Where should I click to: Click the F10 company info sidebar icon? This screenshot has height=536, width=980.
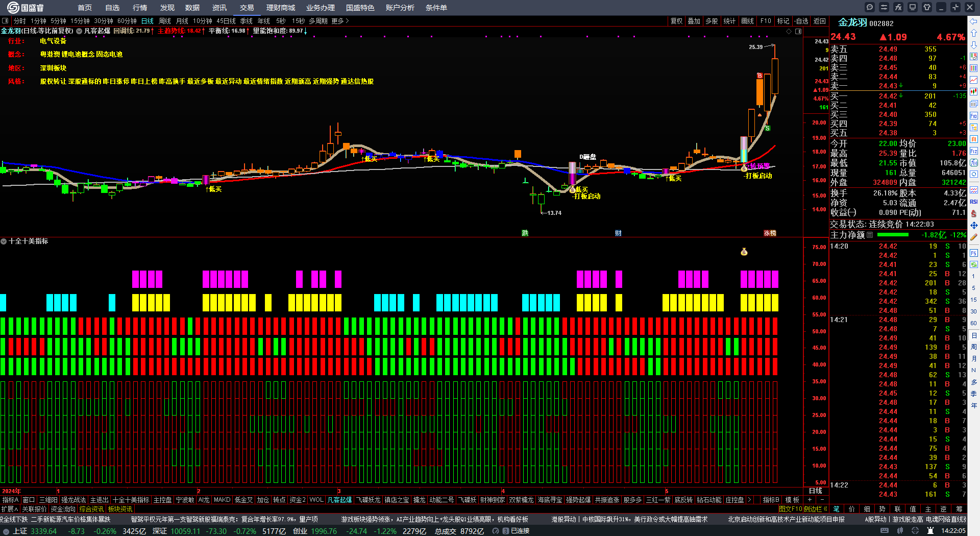click(974, 116)
